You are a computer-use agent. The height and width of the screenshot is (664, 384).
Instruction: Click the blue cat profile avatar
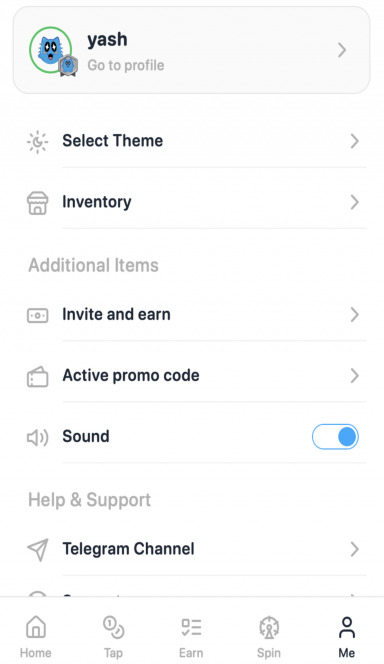click(50, 50)
